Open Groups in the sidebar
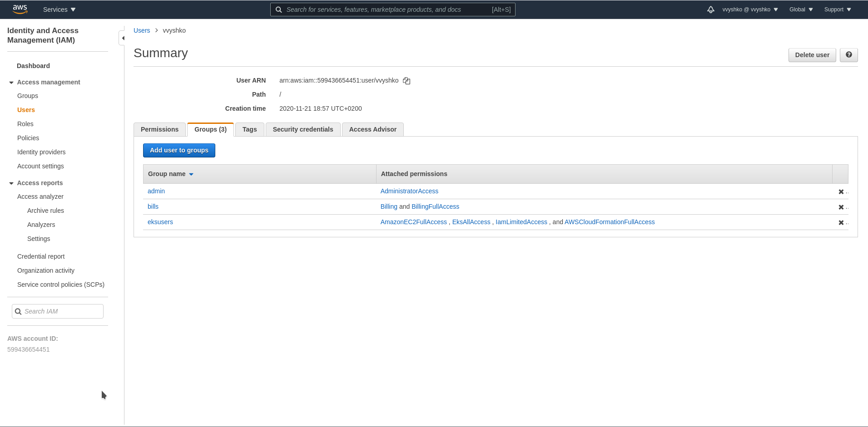 click(28, 96)
